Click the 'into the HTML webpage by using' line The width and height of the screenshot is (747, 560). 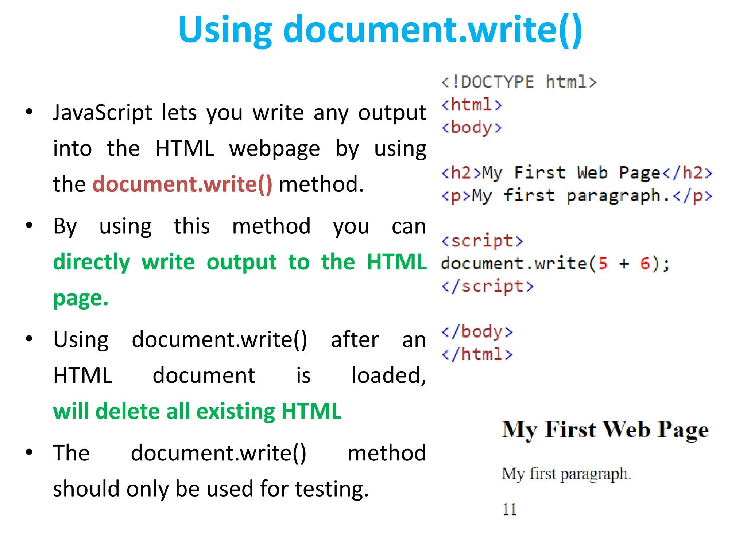(x=240, y=149)
